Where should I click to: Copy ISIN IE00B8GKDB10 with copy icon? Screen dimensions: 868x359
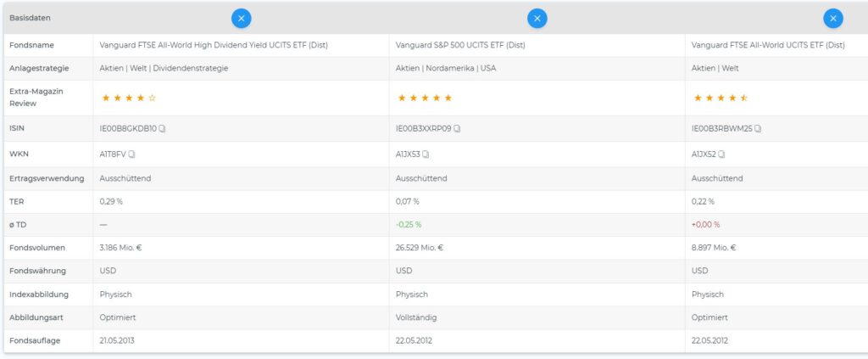[162, 128]
